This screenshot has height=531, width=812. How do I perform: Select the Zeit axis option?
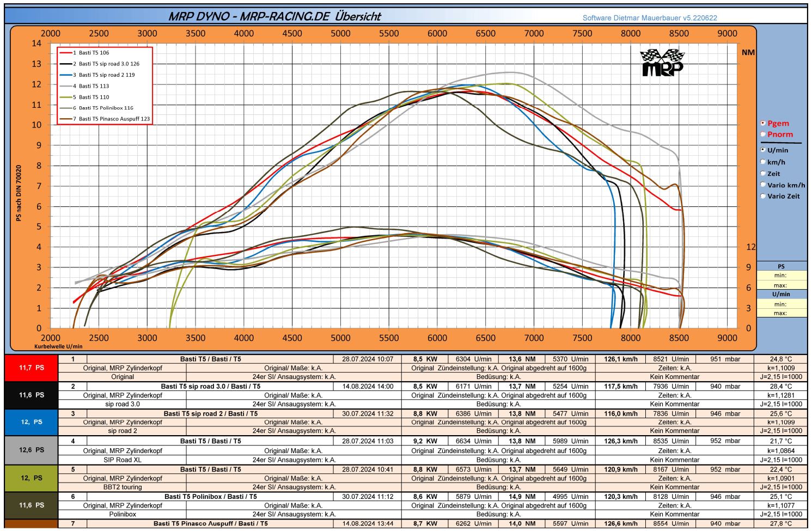[x=763, y=173]
